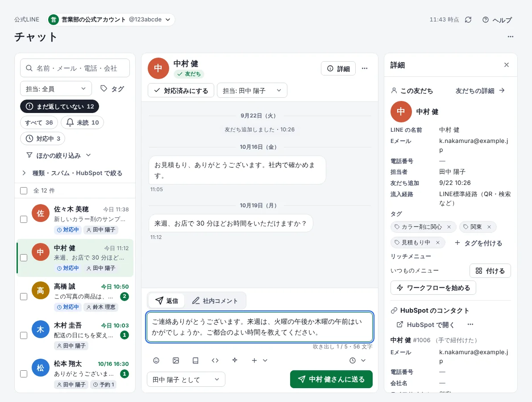
Task: Remove the カラー剤に関心 tag
Action: [449, 227]
